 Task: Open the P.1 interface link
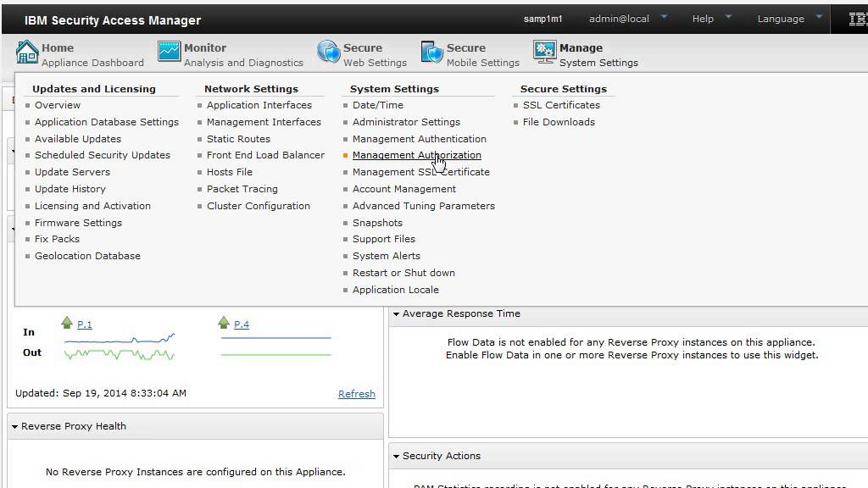pos(84,324)
